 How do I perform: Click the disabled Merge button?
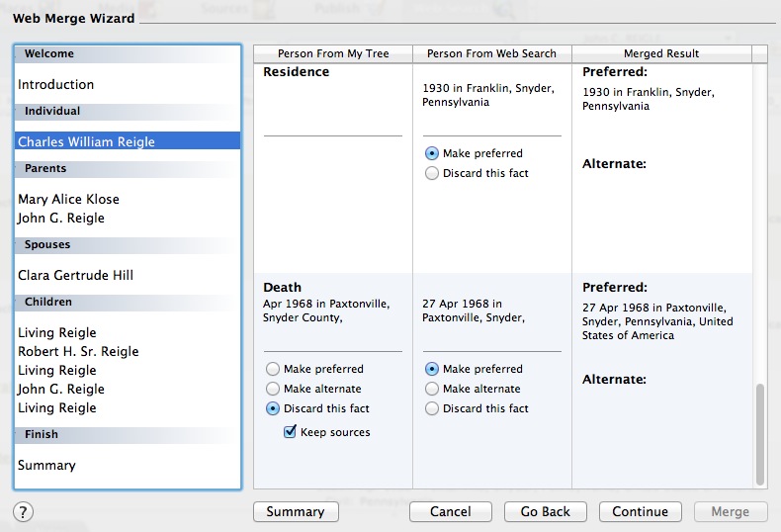[731, 511]
